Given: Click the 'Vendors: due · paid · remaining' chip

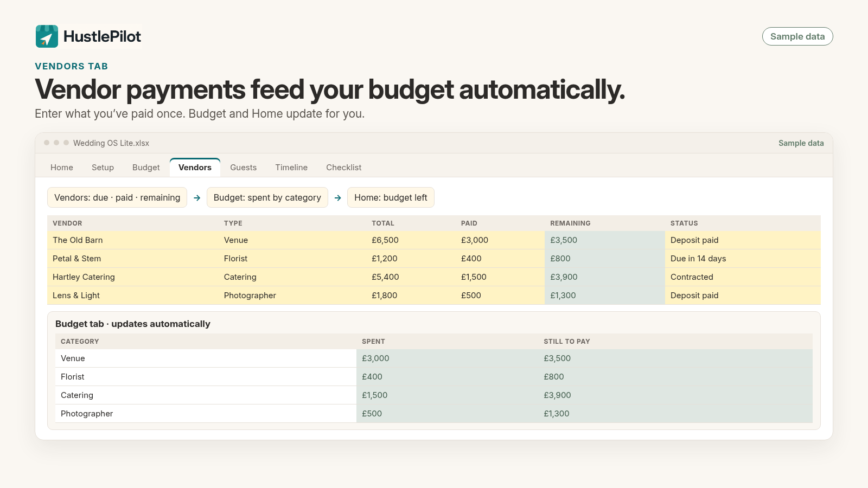Looking at the screenshot, I should 117,197.
